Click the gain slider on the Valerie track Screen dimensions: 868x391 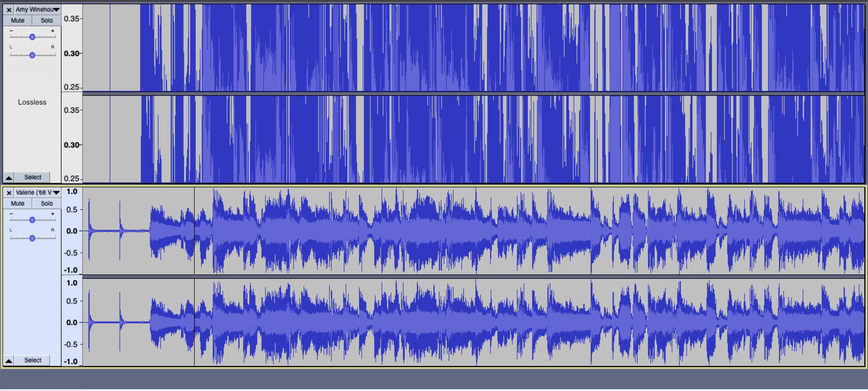[32, 220]
